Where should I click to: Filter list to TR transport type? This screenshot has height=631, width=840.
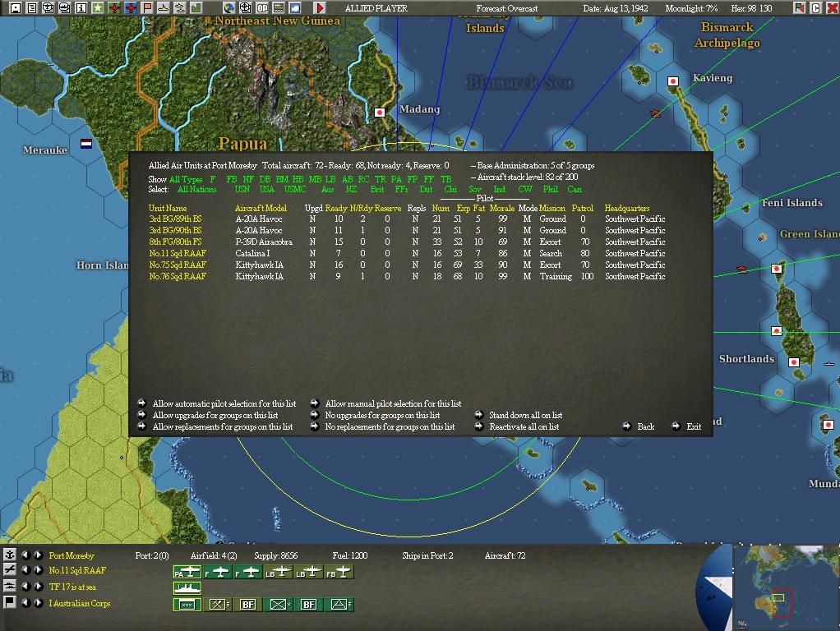pos(380,179)
